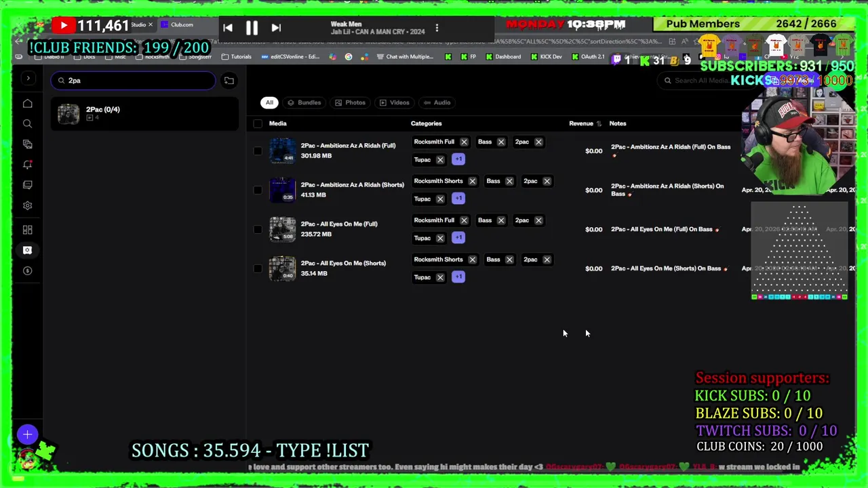Remove Bass tag from Ambitionz Az A Ridah (Full)

[x=501, y=142]
